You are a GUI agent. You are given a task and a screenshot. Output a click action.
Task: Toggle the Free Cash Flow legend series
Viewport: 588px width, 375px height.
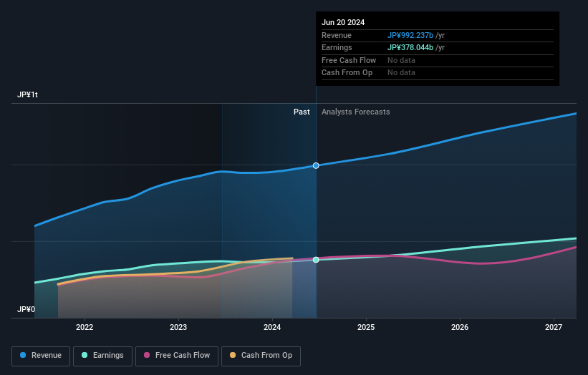pyautogui.click(x=177, y=356)
